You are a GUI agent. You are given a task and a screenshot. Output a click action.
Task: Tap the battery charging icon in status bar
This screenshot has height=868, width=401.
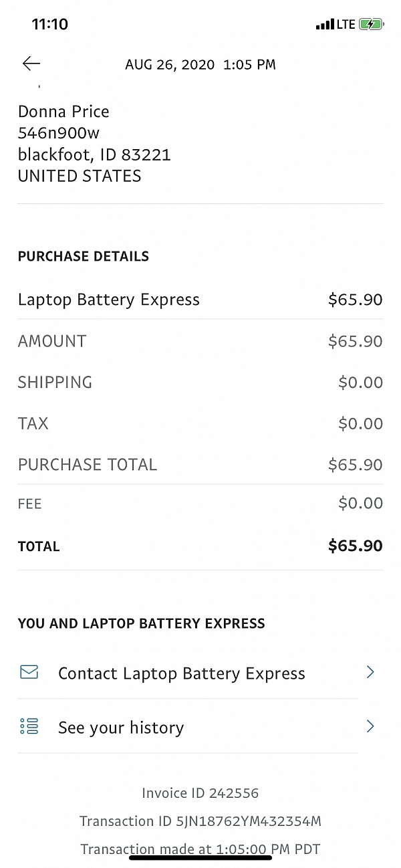(x=371, y=25)
